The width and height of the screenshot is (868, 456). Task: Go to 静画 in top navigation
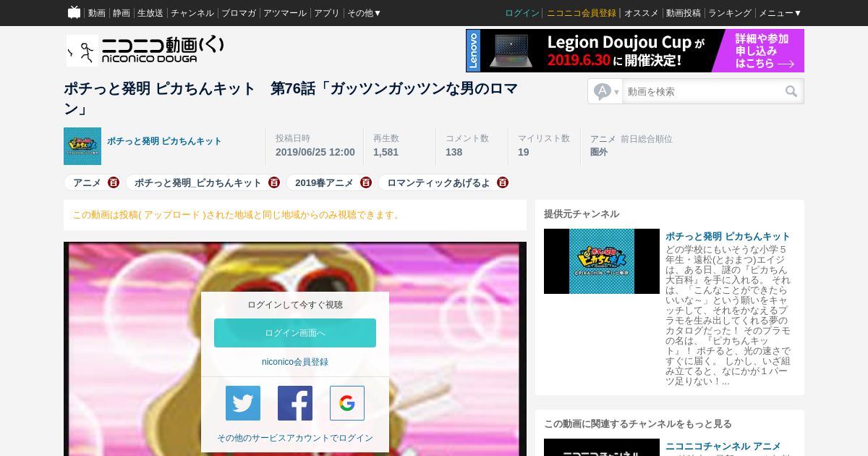122,13
